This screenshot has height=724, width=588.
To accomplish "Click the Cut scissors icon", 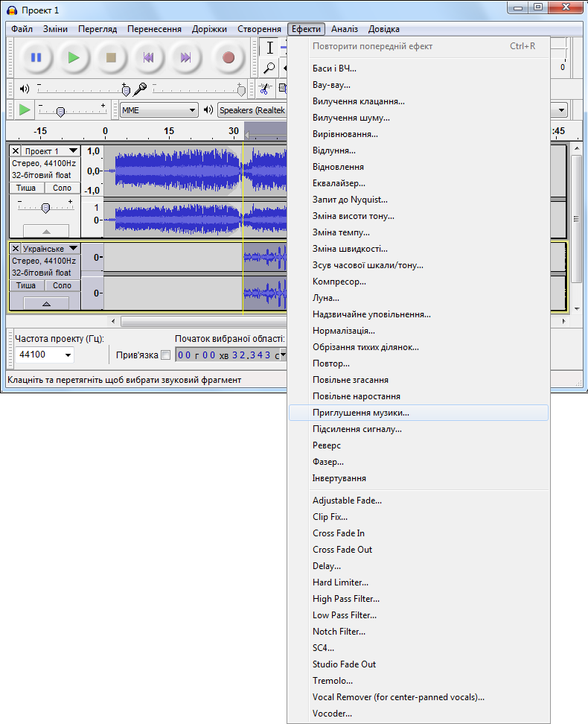I will (264, 88).
